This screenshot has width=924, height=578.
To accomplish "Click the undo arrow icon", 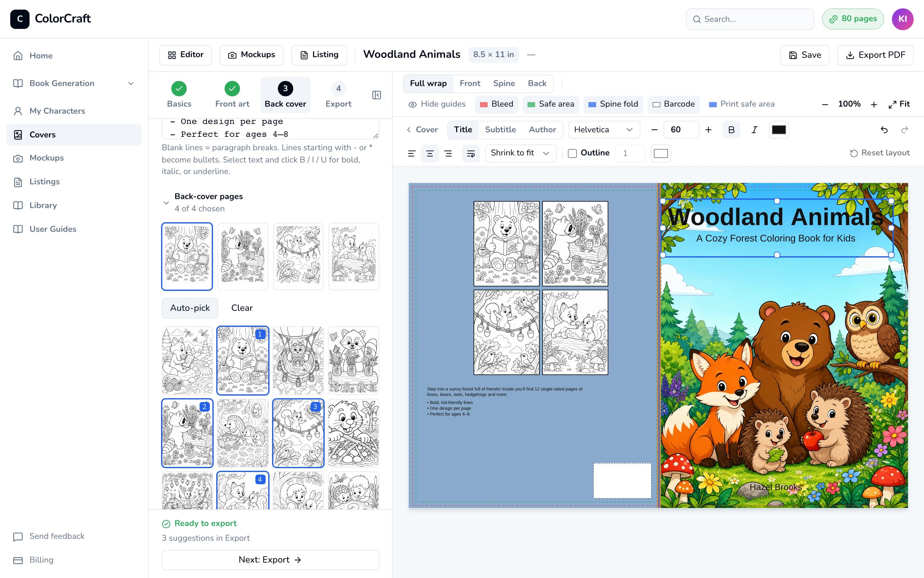I will click(x=884, y=130).
